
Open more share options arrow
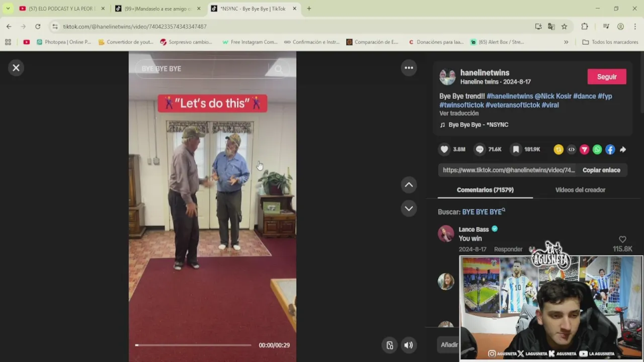click(623, 149)
